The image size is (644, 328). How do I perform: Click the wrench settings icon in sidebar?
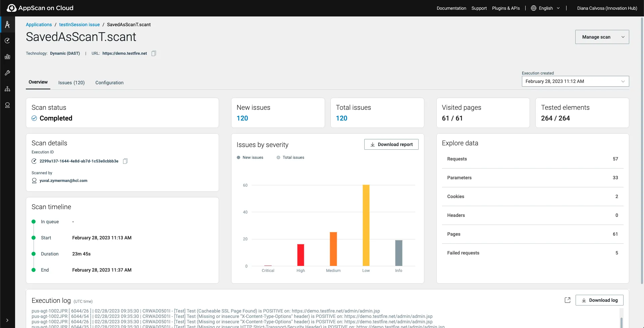pyautogui.click(x=7, y=73)
